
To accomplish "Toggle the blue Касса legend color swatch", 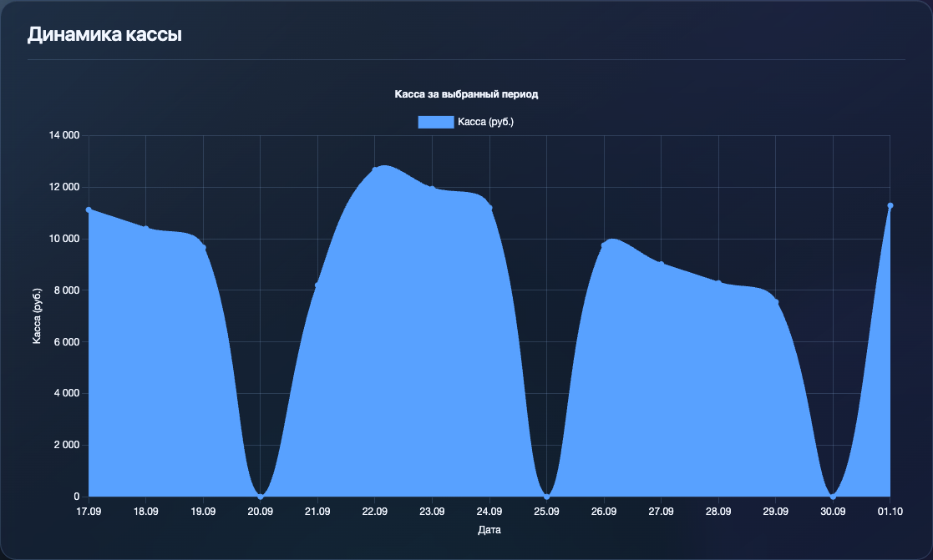I will (435, 122).
